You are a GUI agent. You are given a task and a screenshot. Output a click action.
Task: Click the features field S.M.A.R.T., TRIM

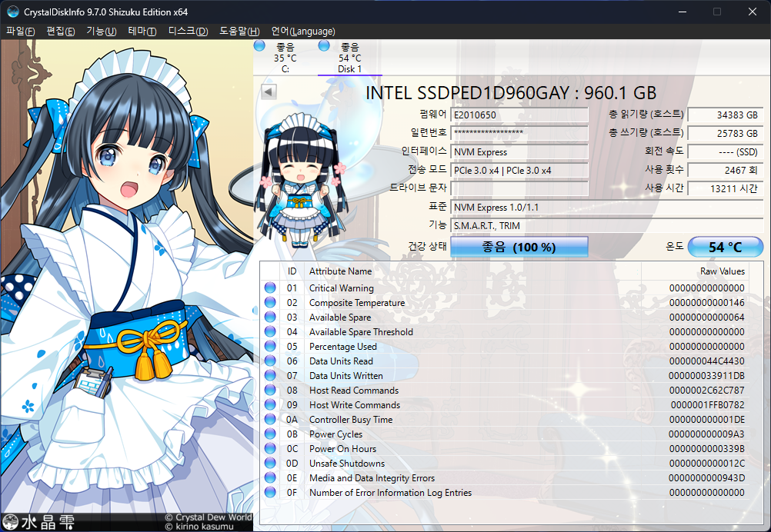607,225
